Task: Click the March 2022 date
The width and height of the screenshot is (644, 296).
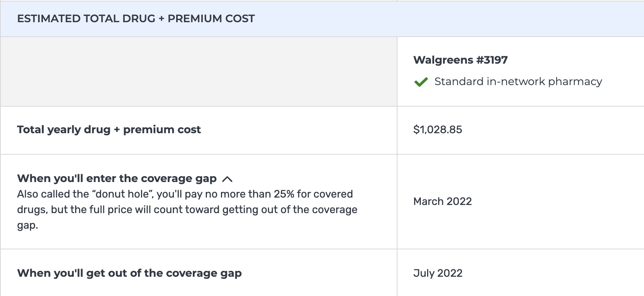Action: click(442, 201)
